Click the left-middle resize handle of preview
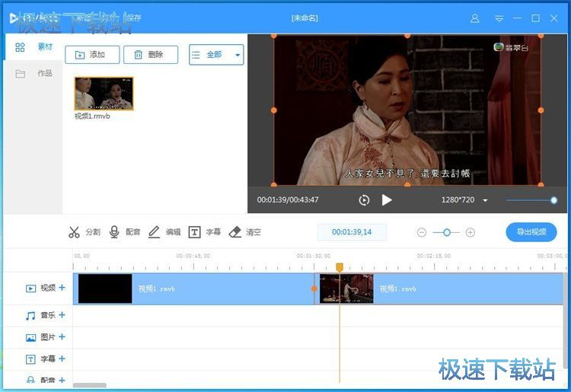 coord(274,110)
